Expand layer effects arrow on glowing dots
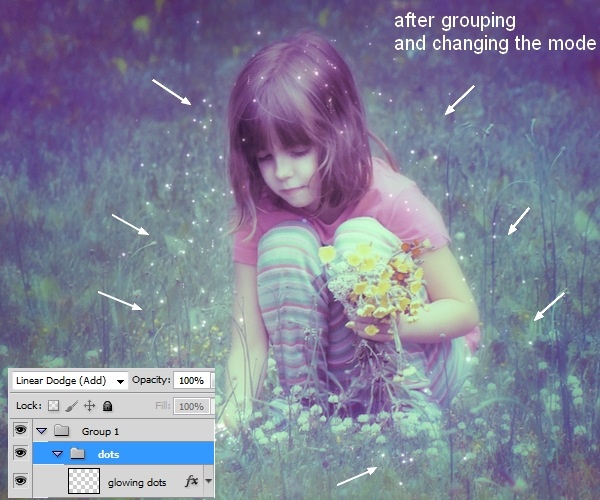The height and width of the screenshot is (500, 600). pyautogui.click(x=208, y=481)
